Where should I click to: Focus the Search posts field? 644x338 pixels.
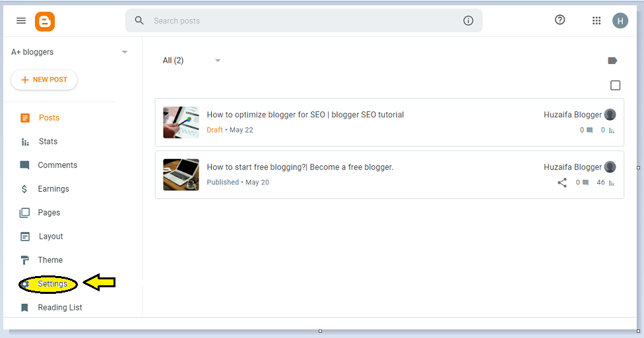(x=304, y=20)
